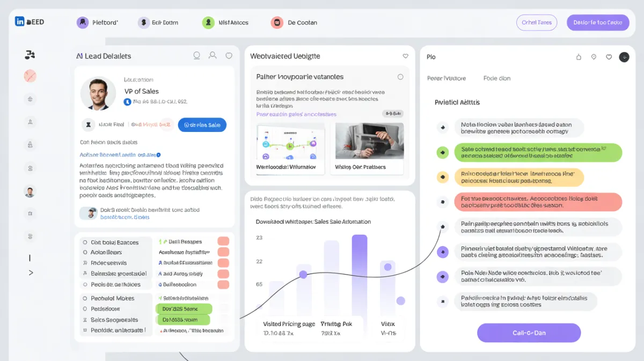This screenshot has width=644, height=361.
Task: Select the green highlighted note in the timeline
Action: [x=538, y=153]
